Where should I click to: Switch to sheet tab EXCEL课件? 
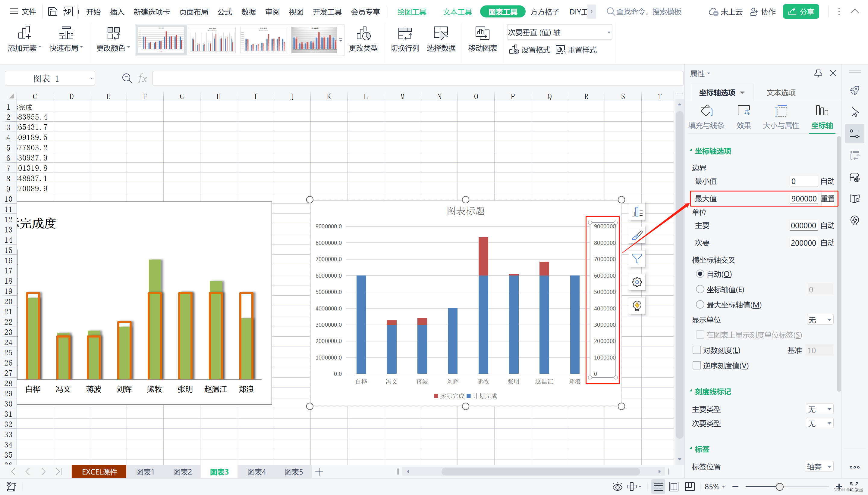click(99, 472)
